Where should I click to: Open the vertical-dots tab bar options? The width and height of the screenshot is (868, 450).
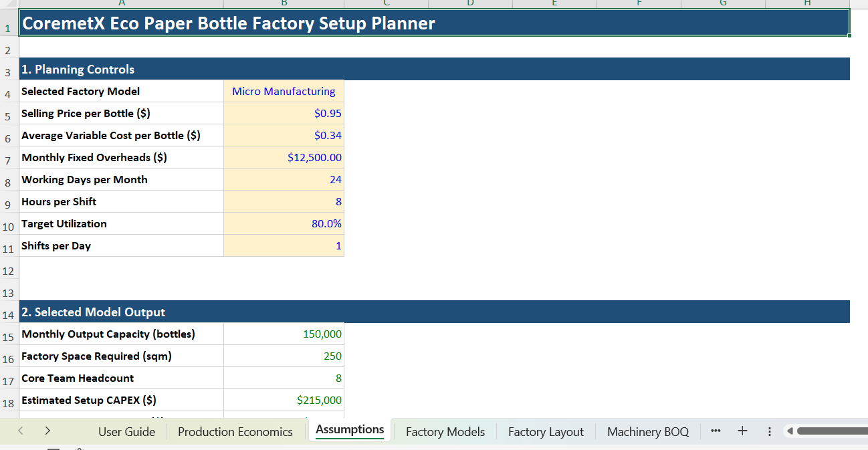[x=769, y=431]
